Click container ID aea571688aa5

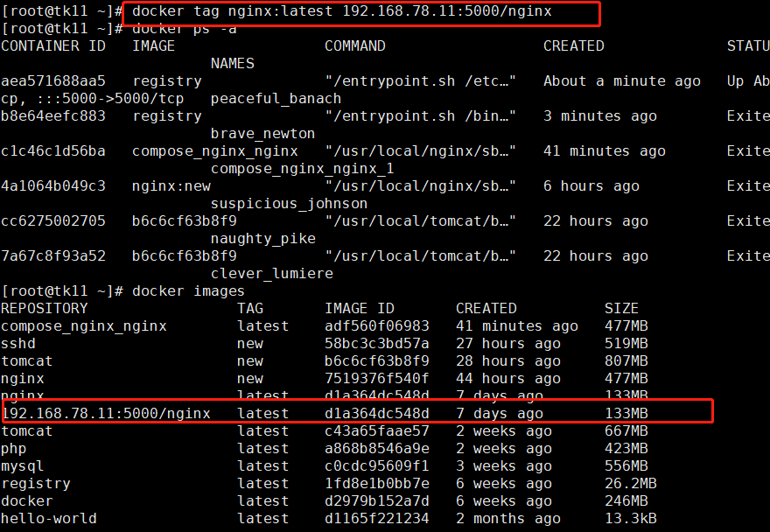[53, 81]
